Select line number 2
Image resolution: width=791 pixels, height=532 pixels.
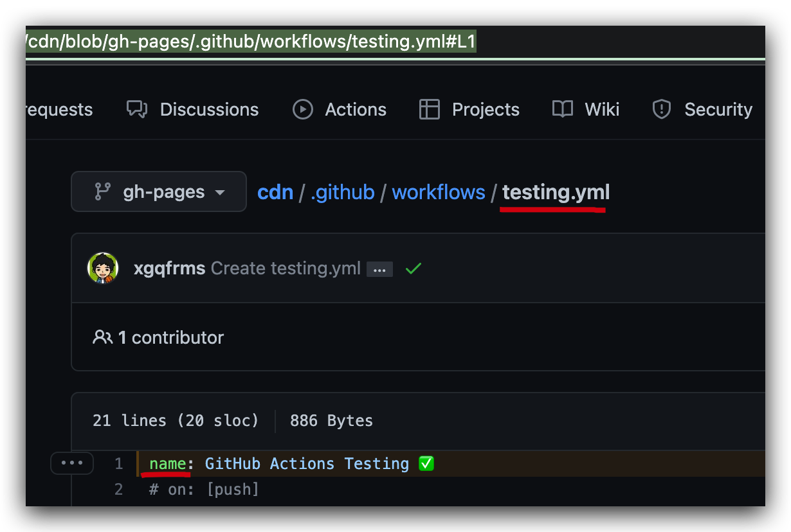tap(118, 490)
